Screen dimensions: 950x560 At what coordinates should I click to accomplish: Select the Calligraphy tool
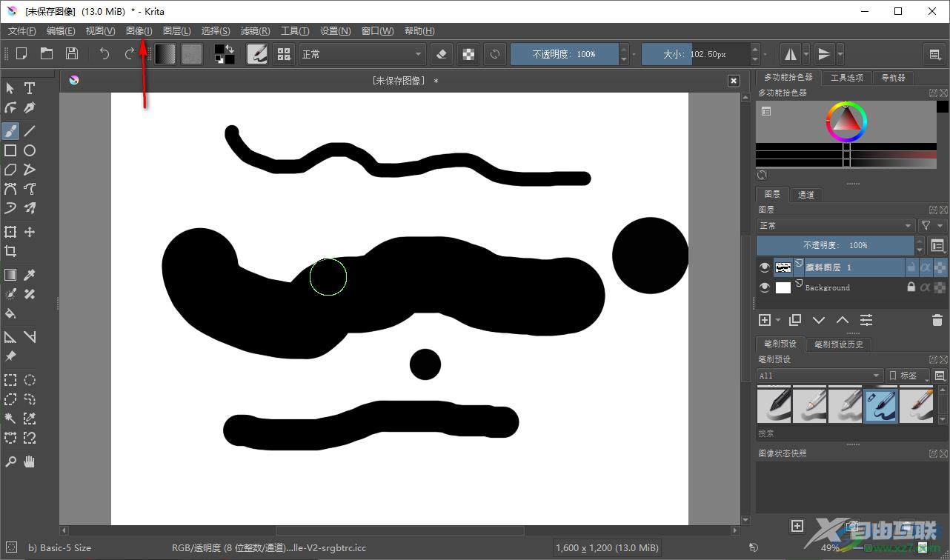pos(30,107)
